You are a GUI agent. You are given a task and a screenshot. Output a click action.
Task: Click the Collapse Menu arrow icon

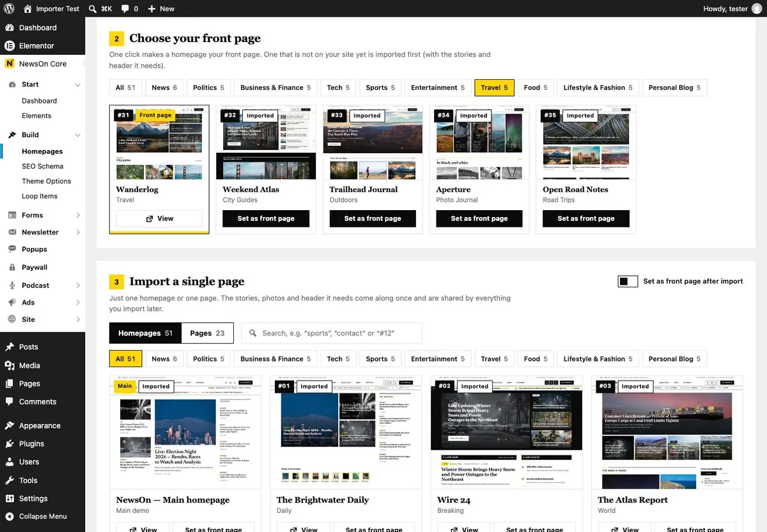[10, 517]
